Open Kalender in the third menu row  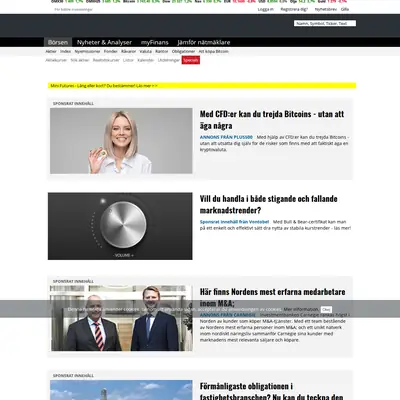coord(146,60)
